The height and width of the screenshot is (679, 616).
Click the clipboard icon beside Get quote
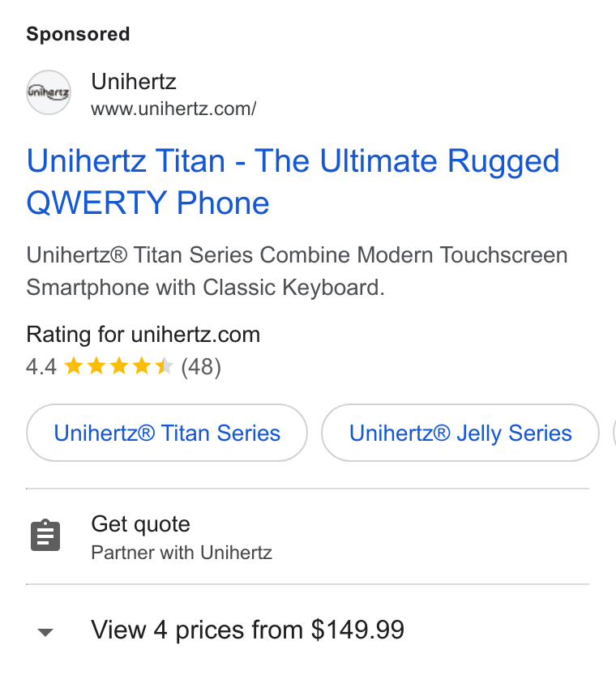tap(45, 536)
